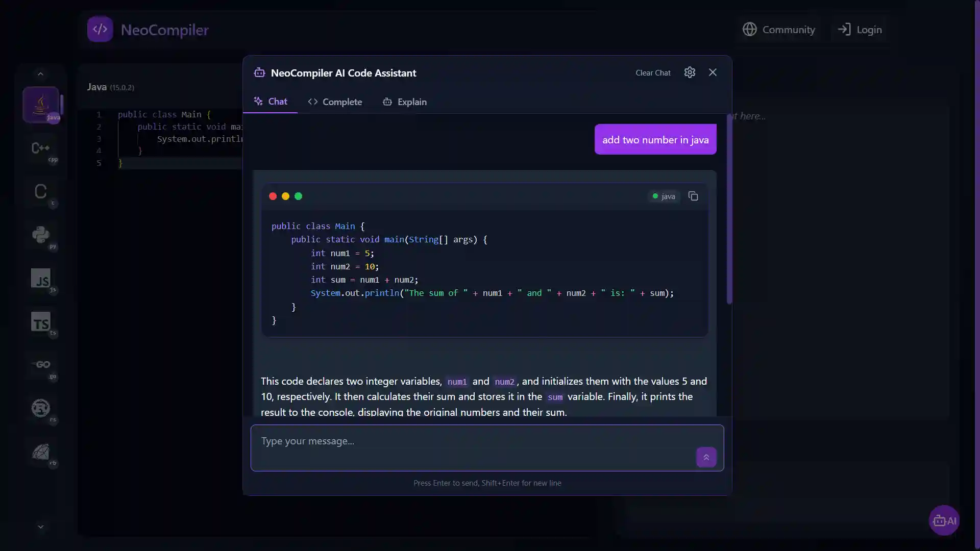980x551 pixels.
Task: Close the AI Code Assistant panel
Action: click(x=713, y=72)
